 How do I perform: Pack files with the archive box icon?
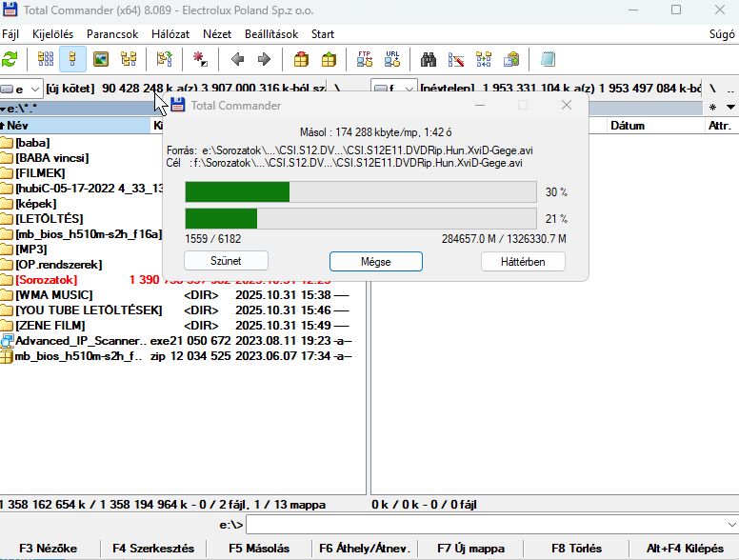301,59
